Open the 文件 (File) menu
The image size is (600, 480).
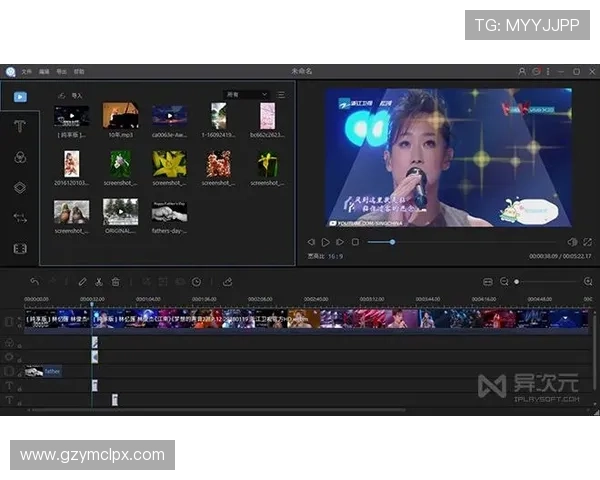[x=26, y=72]
